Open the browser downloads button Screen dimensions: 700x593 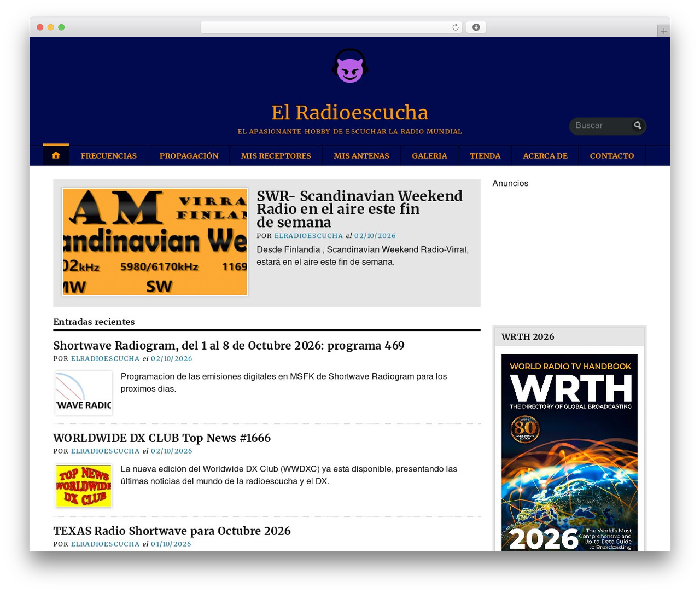click(x=476, y=27)
